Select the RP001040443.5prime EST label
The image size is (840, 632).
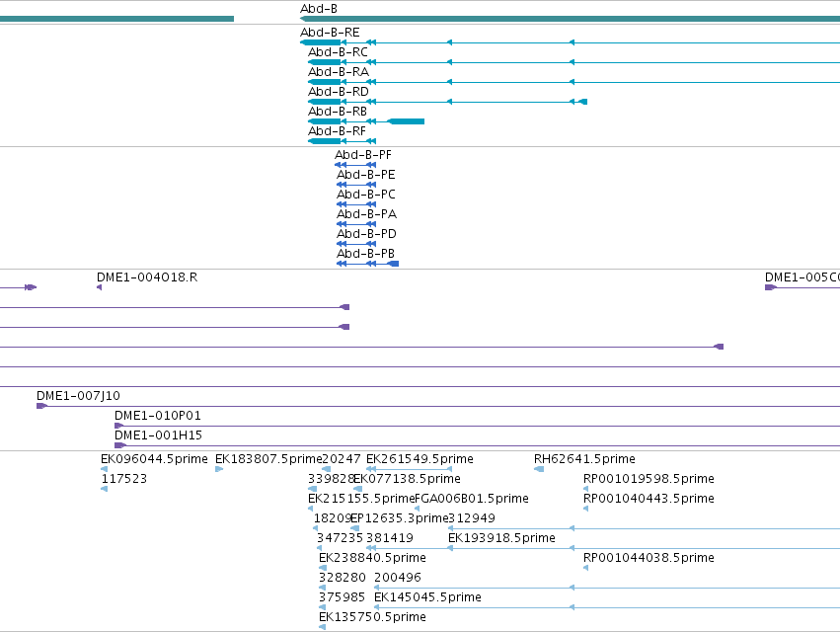(x=649, y=499)
